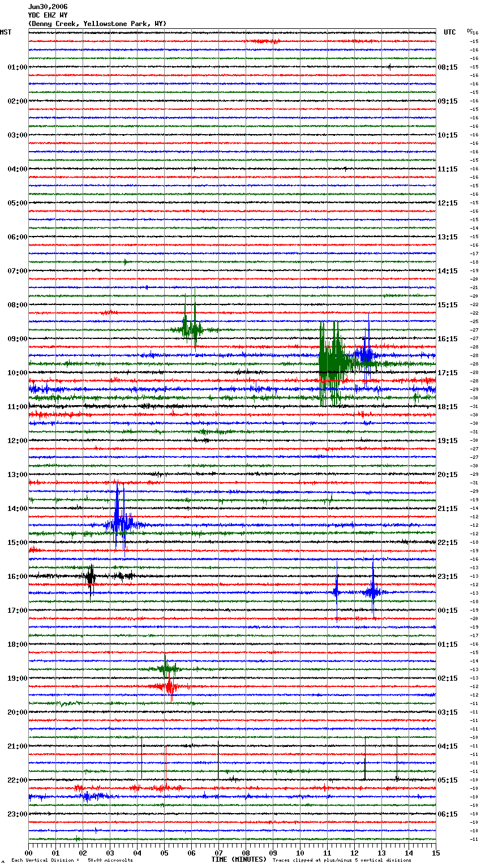Click minute tick label '10' on bottom axis

[x=300, y=853]
